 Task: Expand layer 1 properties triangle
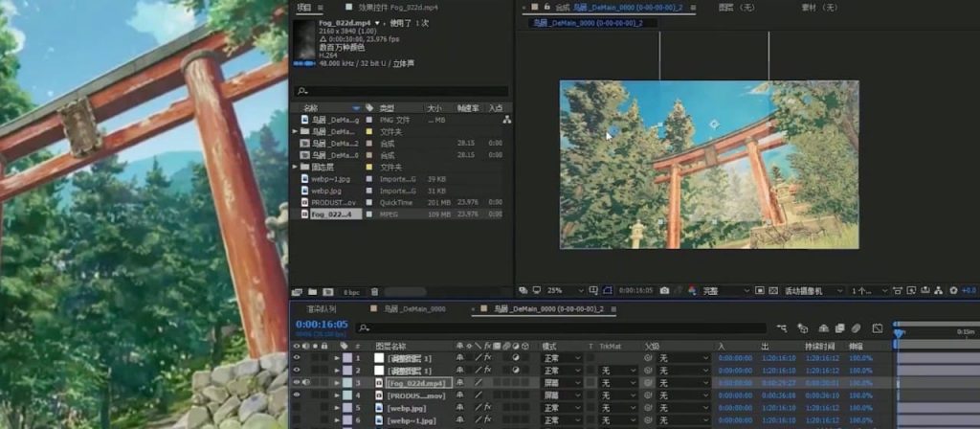click(x=337, y=358)
